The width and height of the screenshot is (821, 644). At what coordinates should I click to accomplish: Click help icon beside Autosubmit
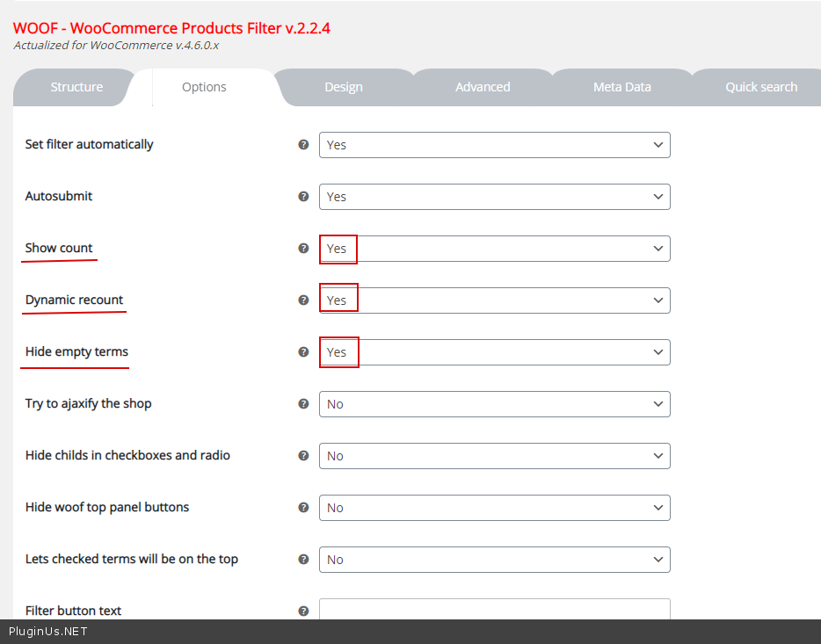[x=303, y=197]
